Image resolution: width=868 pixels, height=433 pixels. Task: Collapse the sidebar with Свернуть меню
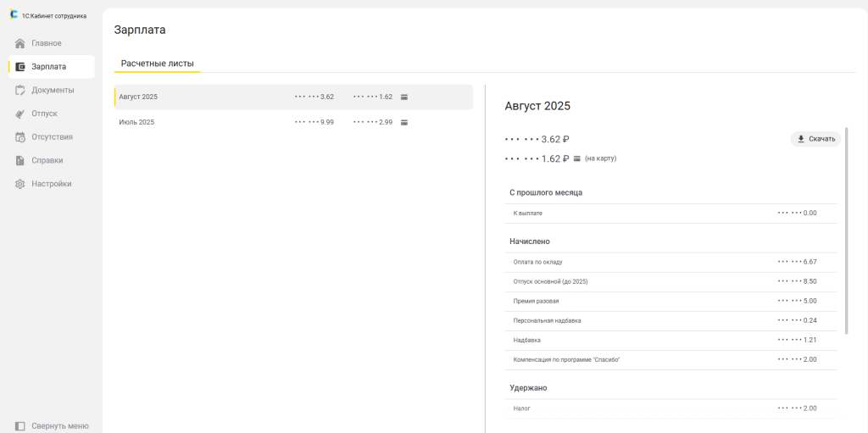51,425
